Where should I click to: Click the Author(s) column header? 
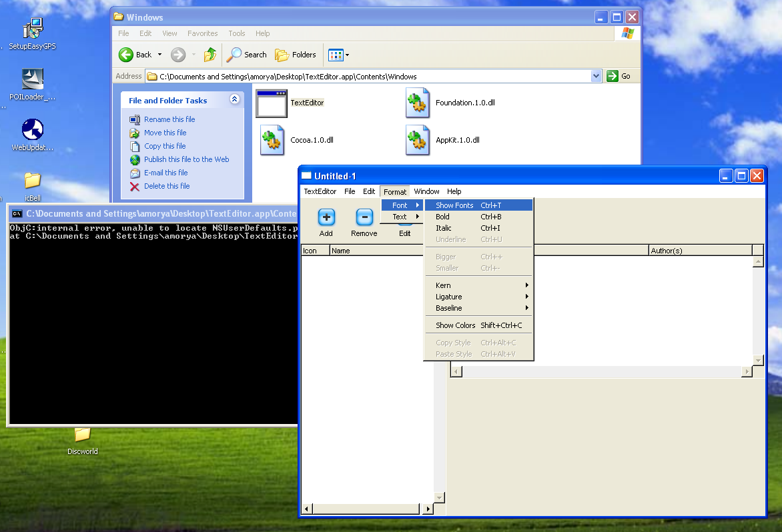(700, 251)
